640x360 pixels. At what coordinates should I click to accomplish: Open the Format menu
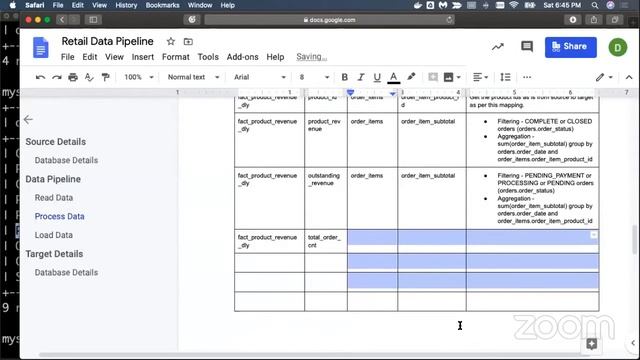[x=176, y=57]
